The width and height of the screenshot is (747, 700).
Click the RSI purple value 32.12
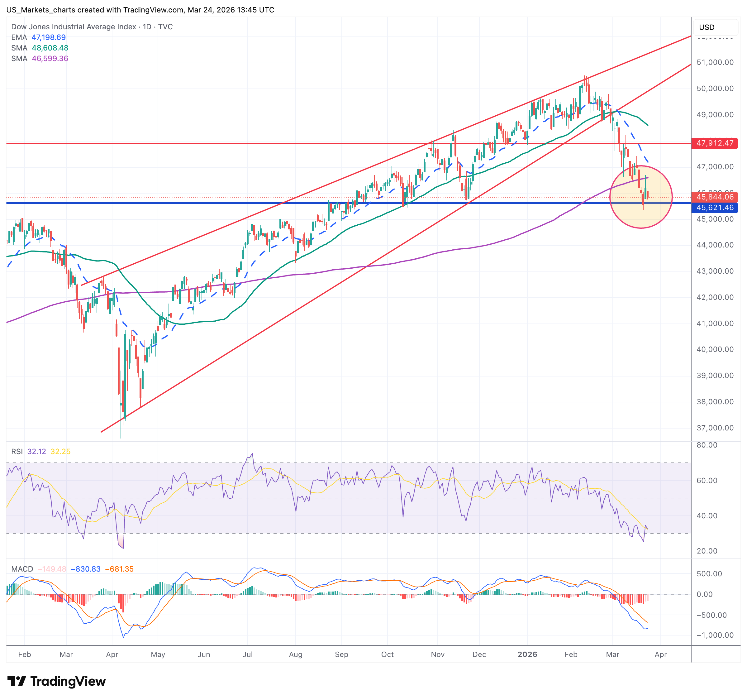[36, 451]
